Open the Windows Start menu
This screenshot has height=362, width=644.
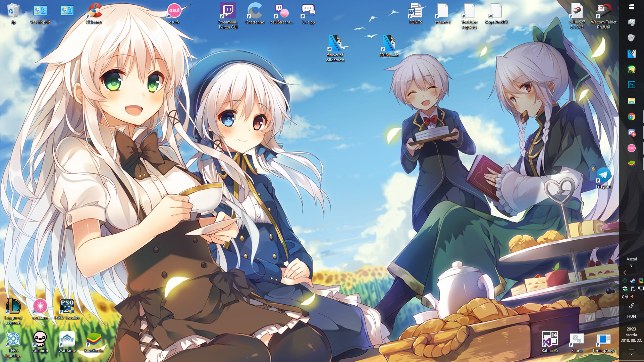tap(632, 7)
